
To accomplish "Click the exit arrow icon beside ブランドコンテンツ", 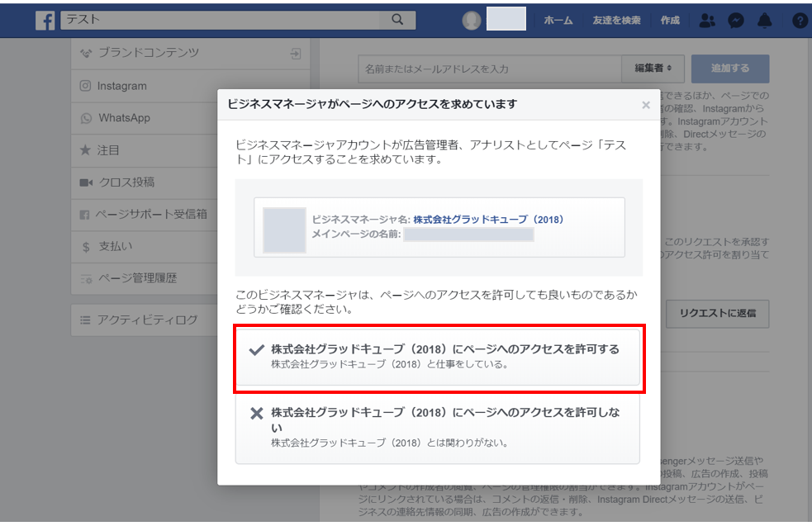I will pyautogui.click(x=295, y=54).
